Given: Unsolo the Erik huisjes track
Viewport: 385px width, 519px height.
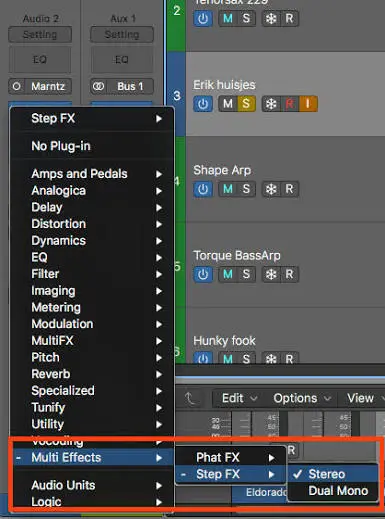Looking at the screenshot, I should pos(246,104).
